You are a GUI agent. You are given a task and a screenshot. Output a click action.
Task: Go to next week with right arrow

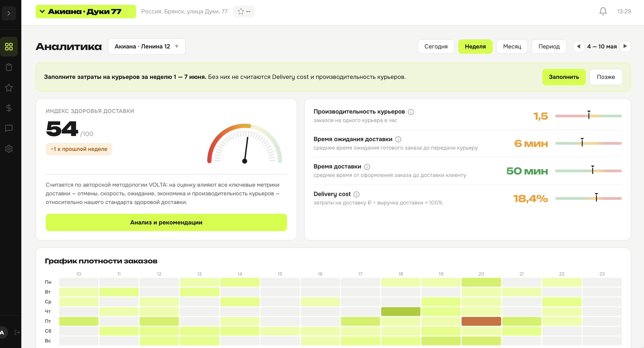tap(625, 46)
